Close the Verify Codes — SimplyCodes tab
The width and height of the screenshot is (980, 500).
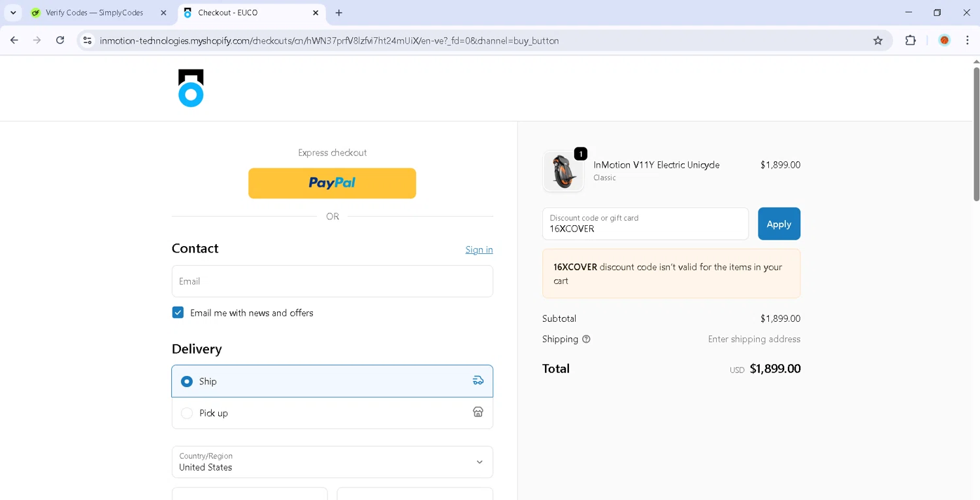(163, 12)
